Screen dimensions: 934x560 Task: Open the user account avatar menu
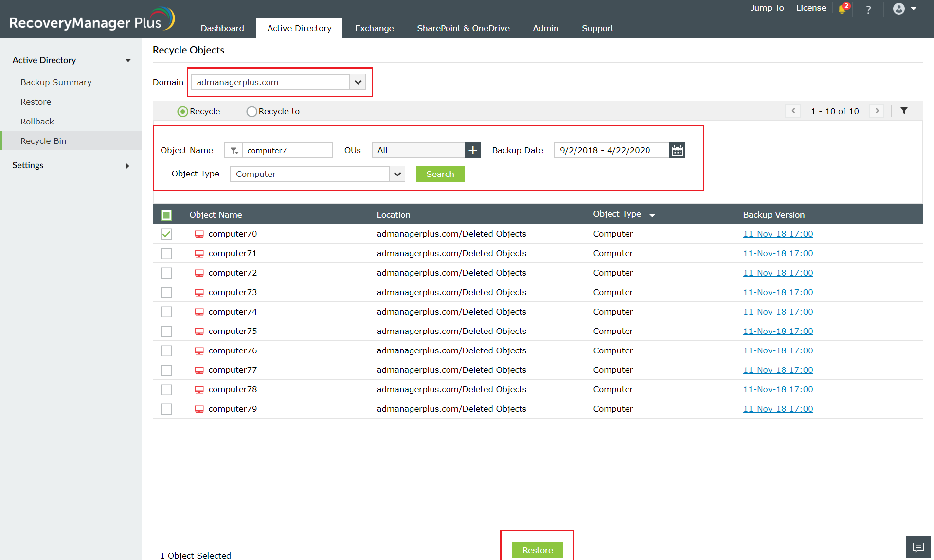pos(899,9)
